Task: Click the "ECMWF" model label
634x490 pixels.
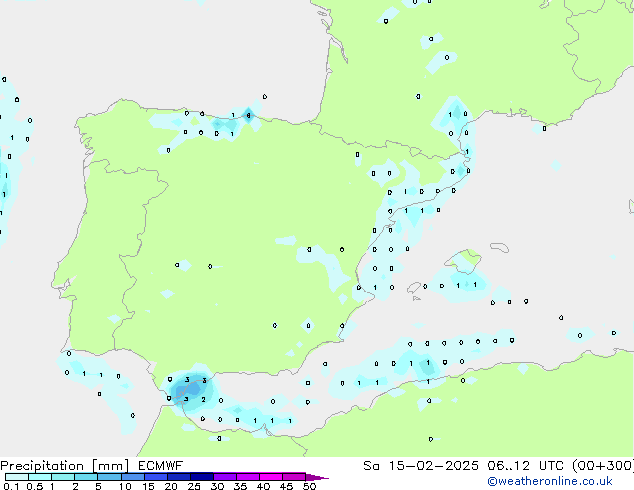Action: click(x=161, y=466)
